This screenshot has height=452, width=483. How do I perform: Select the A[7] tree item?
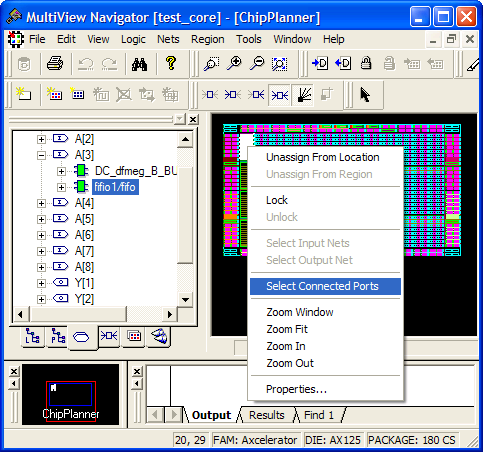[x=84, y=251]
